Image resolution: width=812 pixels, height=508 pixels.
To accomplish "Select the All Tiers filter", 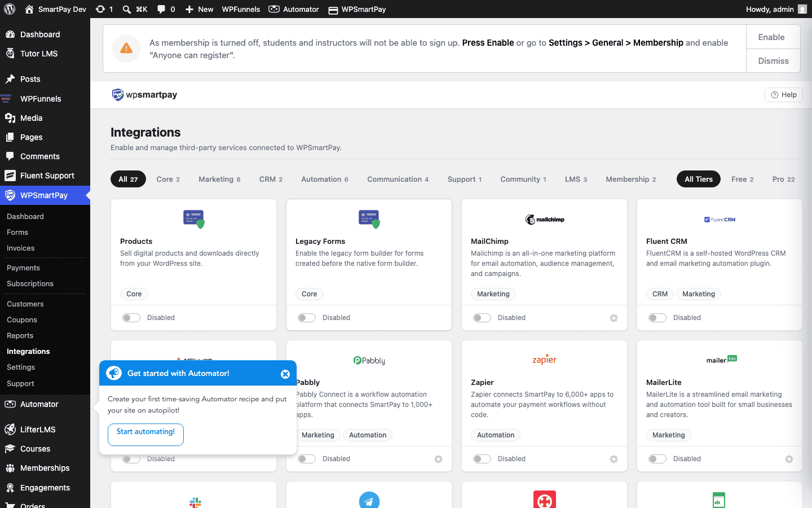I will point(699,179).
